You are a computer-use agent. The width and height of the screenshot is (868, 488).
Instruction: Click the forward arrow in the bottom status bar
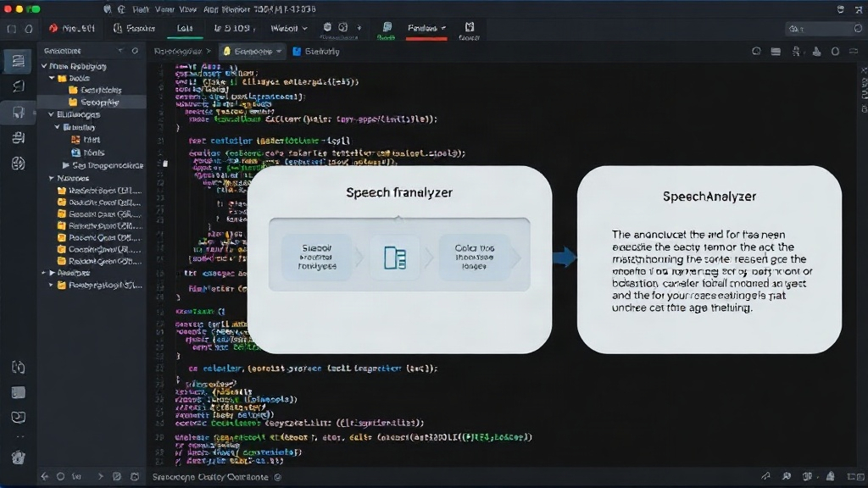[x=100, y=476]
